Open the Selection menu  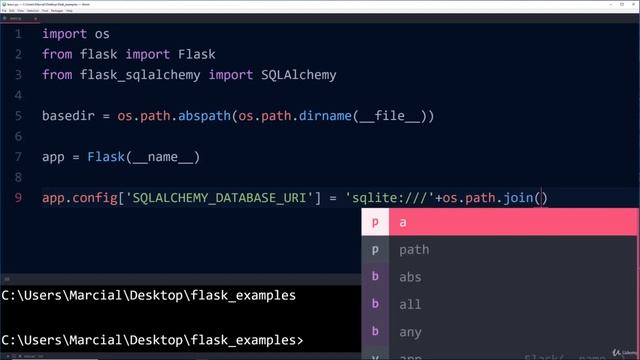pos(33,11)
